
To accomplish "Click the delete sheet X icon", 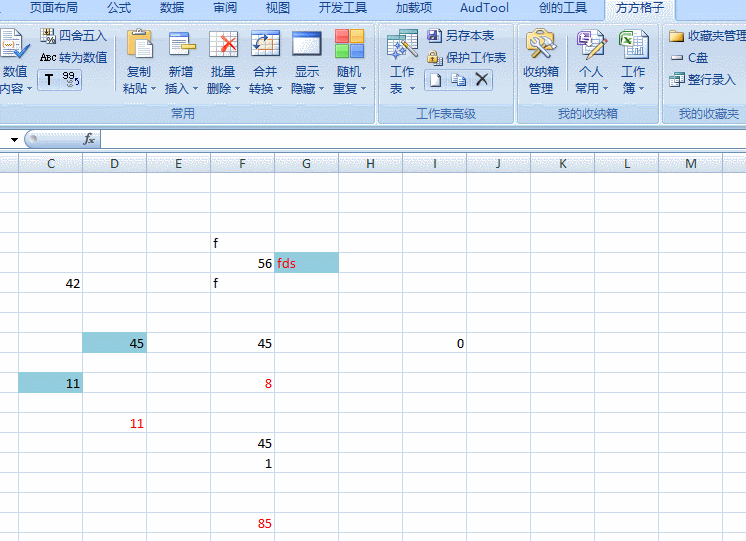I will coord(482,80).
